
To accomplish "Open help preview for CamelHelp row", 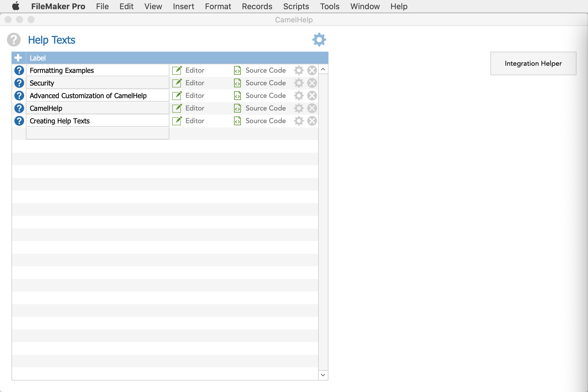I will click(x=19, y=108).
